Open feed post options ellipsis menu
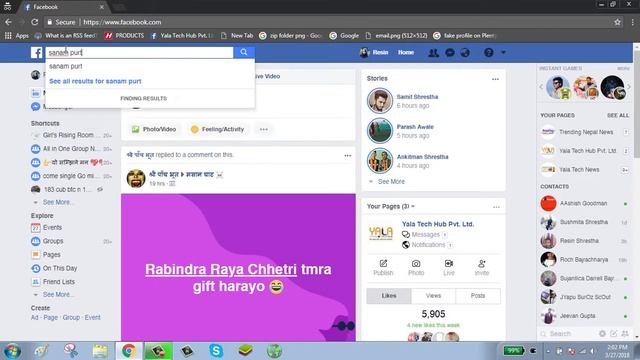Image resolution: width=640 pixels, height=360 pixels. 347,156
